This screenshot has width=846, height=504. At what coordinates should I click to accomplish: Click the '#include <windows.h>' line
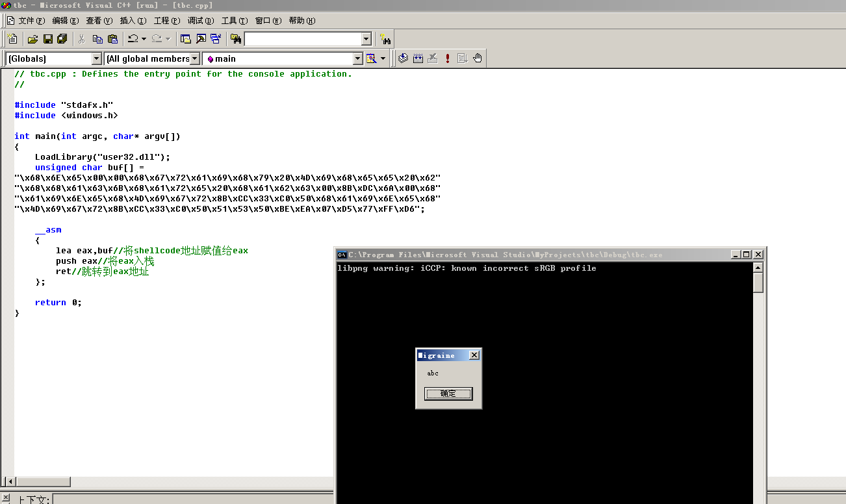[x=66, y=116]
